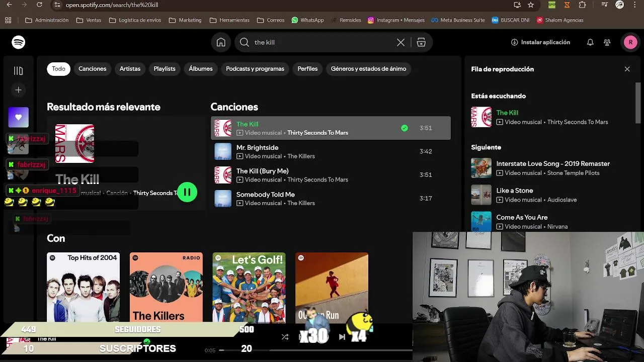Click the top result album cover
This screenshot has height=362, width=644.
[x=74, y=144]
